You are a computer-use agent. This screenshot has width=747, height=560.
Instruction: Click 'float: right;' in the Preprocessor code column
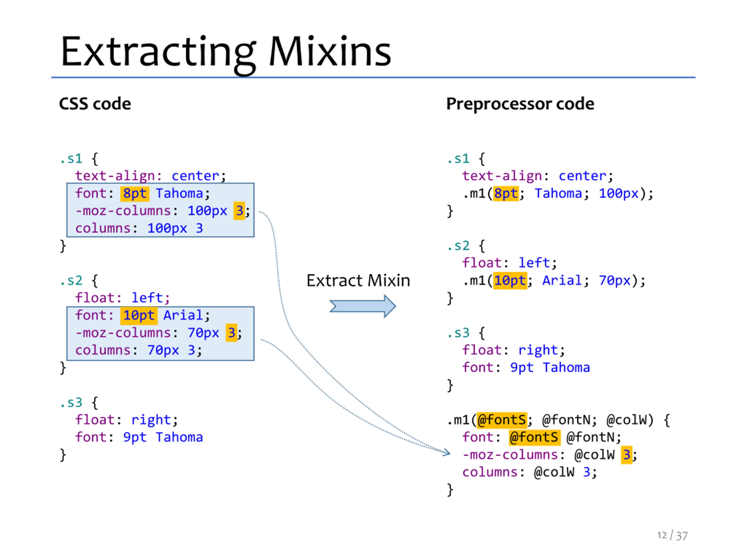point(514,350)
